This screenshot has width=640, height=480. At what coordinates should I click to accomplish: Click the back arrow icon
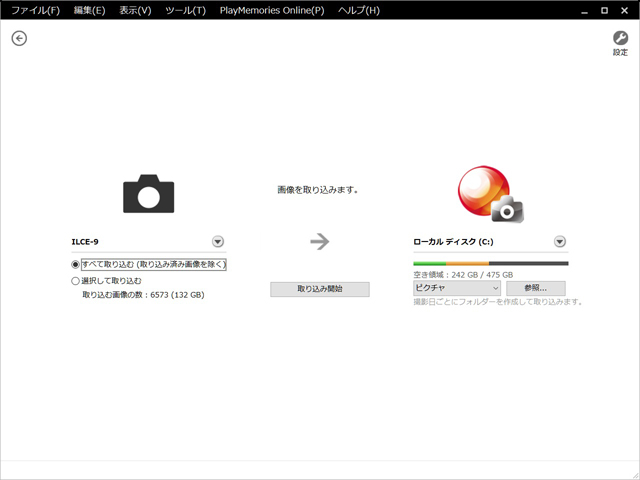19,38
